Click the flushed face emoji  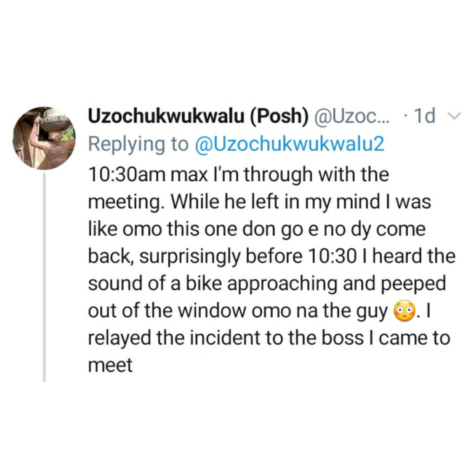[x=403, y=310]
